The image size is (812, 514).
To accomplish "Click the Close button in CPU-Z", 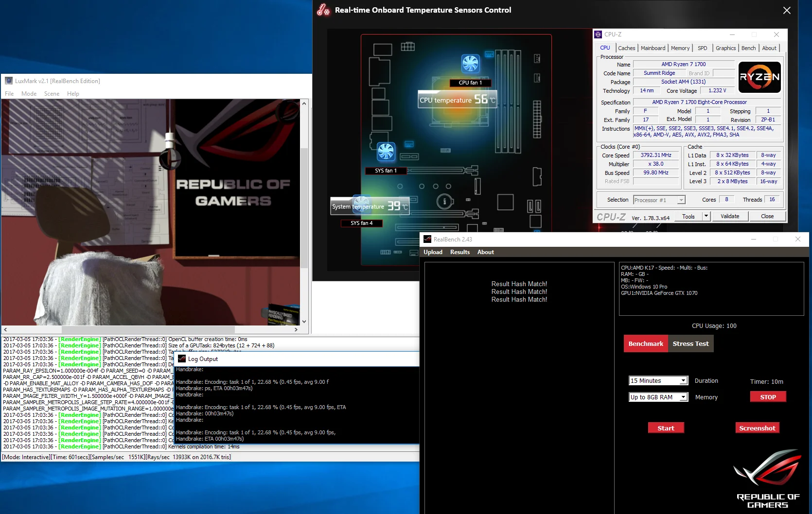I will [767, 216].
